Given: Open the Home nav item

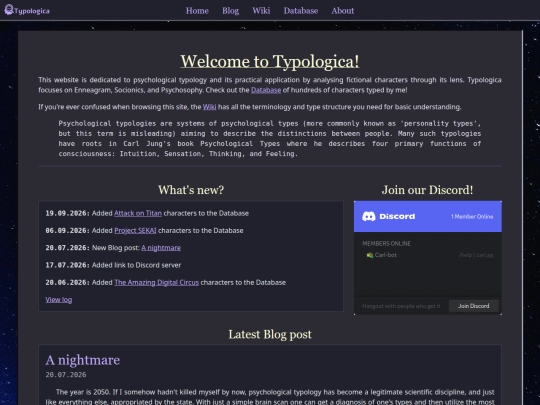Looking at the screenshot, I should pyautogui.click(x=197, y=11).
